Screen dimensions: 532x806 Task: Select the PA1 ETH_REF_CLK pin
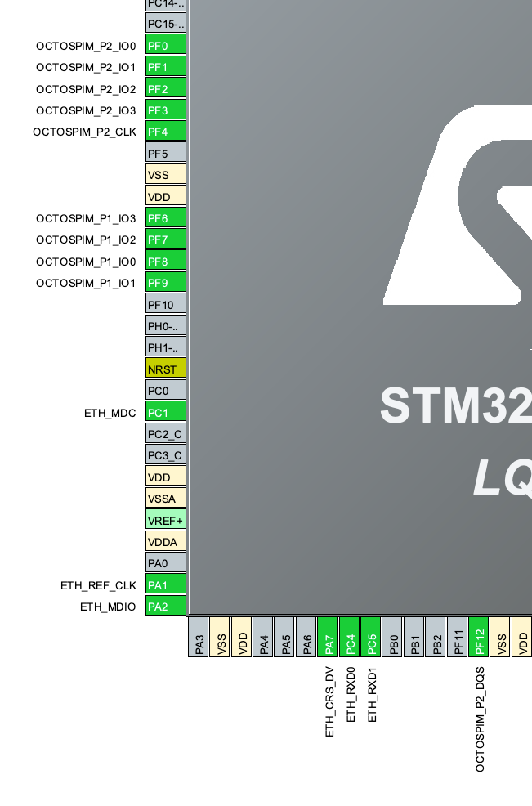click(166, 584)
